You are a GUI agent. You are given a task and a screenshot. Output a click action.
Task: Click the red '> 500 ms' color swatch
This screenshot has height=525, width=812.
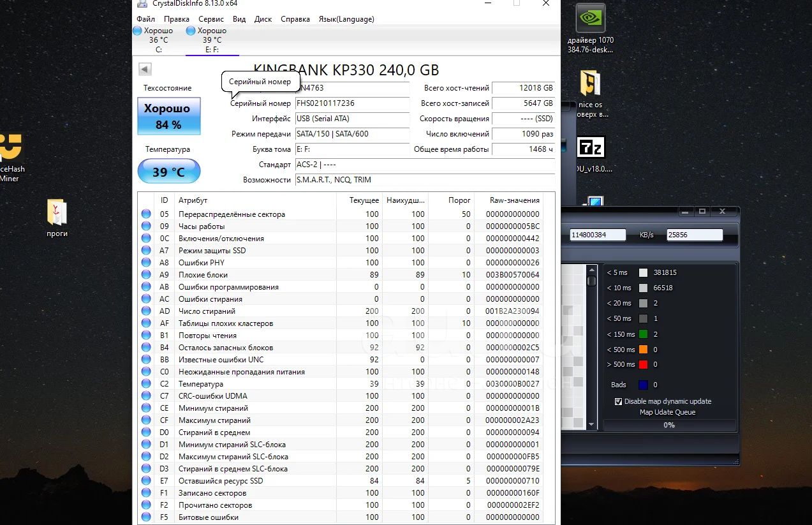pos(643,364)
